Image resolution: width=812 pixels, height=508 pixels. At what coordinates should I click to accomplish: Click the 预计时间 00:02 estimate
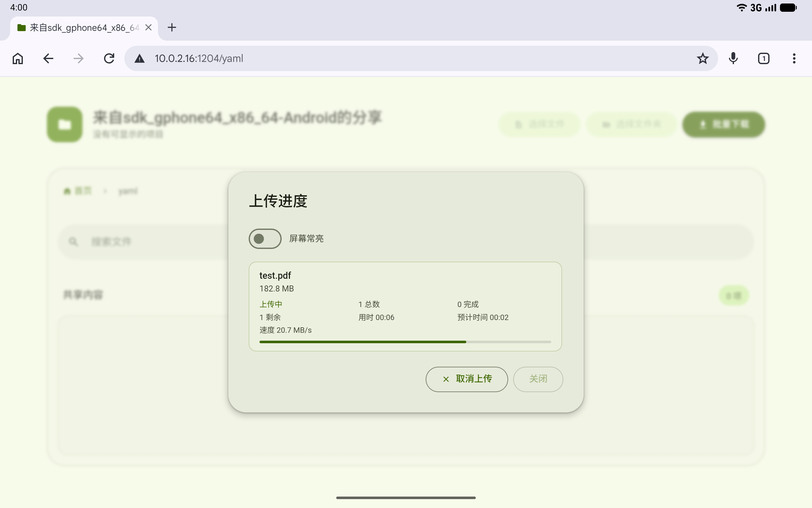[483, 317]
